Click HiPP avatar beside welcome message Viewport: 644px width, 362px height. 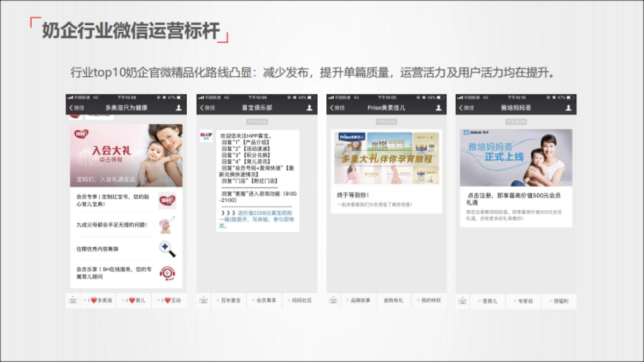coord(206,137)
